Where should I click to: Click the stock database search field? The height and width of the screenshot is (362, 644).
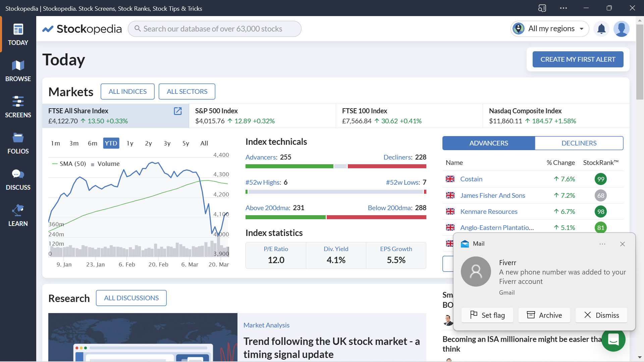point(215,29)
